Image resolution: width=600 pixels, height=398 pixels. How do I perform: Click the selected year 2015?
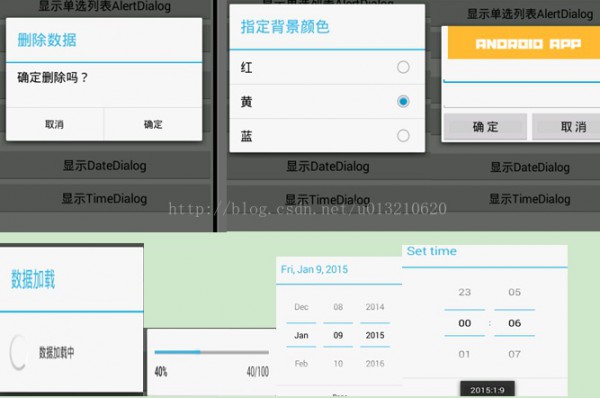click(375, 335)
